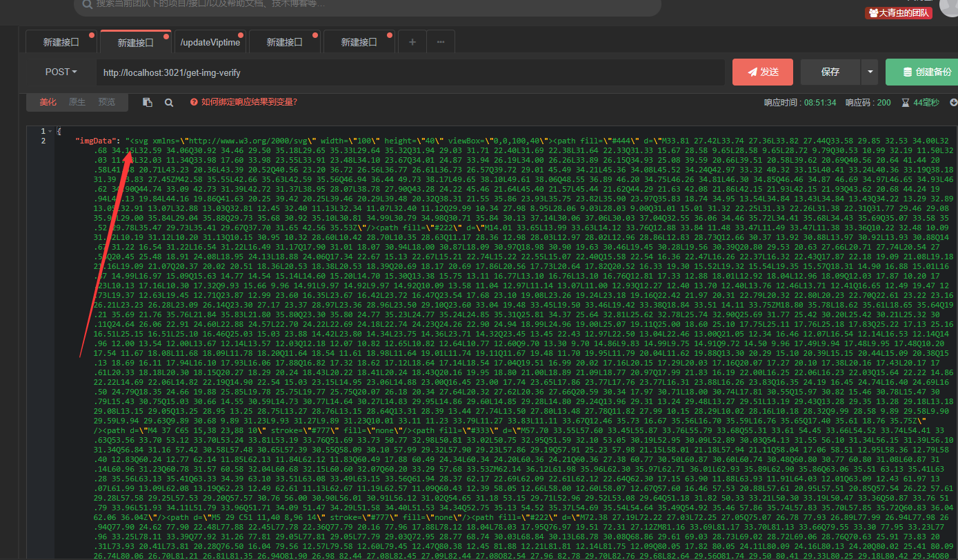Open the response search magnifier icon
The height and width of the screenshot is (560, 958).
click(x=169, y=101)
